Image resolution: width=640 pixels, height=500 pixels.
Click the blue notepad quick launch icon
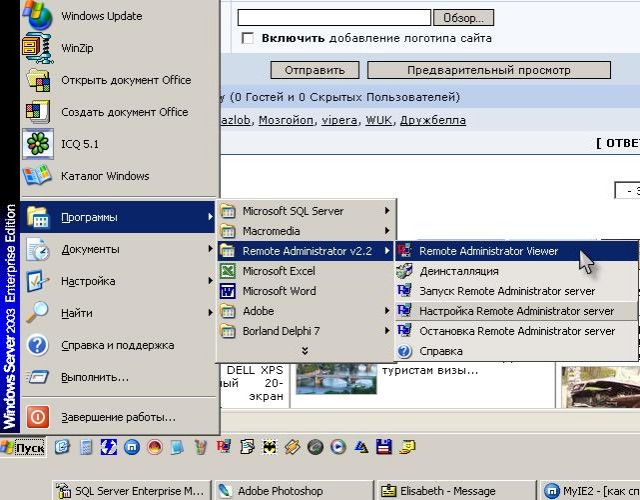178,447
